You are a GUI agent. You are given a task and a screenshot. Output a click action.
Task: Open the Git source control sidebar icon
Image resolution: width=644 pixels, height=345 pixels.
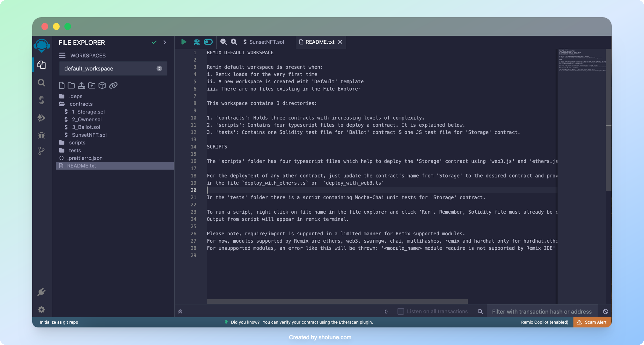[x=41, y=151]
